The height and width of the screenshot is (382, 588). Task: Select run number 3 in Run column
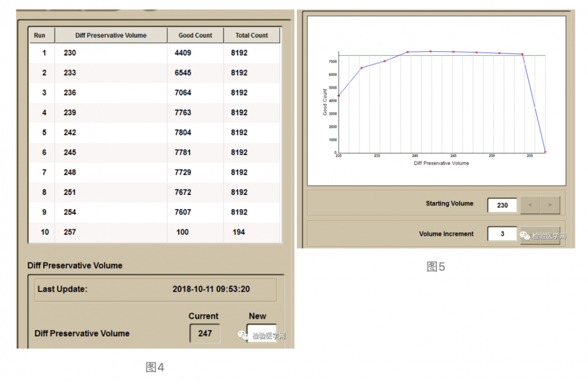pos(44,93)
